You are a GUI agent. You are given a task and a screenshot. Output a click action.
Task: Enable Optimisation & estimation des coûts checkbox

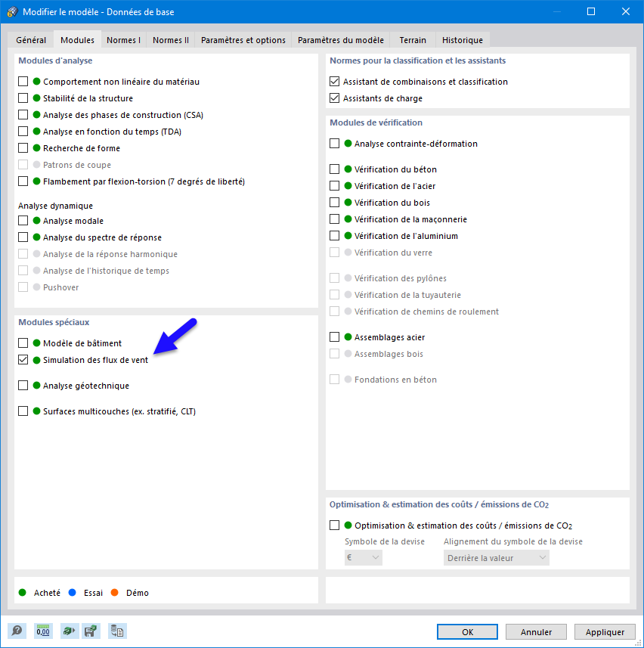click(335, 525)
